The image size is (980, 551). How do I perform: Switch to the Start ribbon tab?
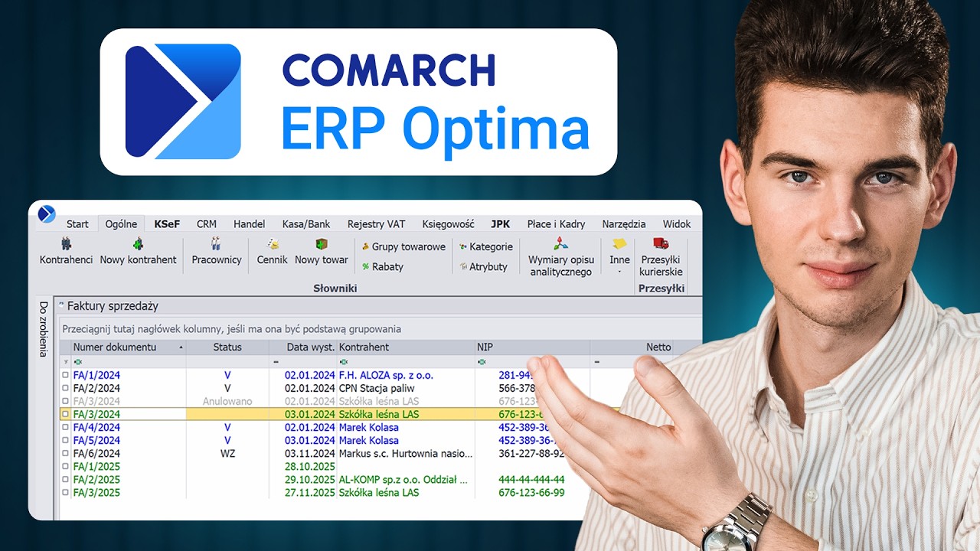pos(77,224)
